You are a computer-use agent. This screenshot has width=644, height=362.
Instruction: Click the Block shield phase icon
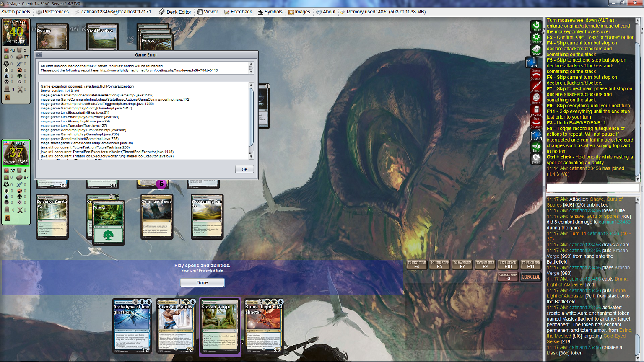click(536, 99)
